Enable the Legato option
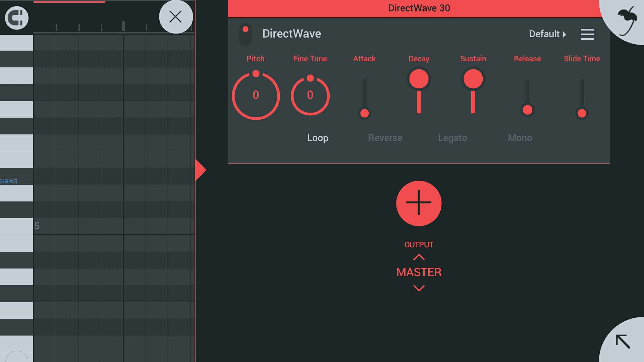The image size is (644, 362). pos(452,138)
